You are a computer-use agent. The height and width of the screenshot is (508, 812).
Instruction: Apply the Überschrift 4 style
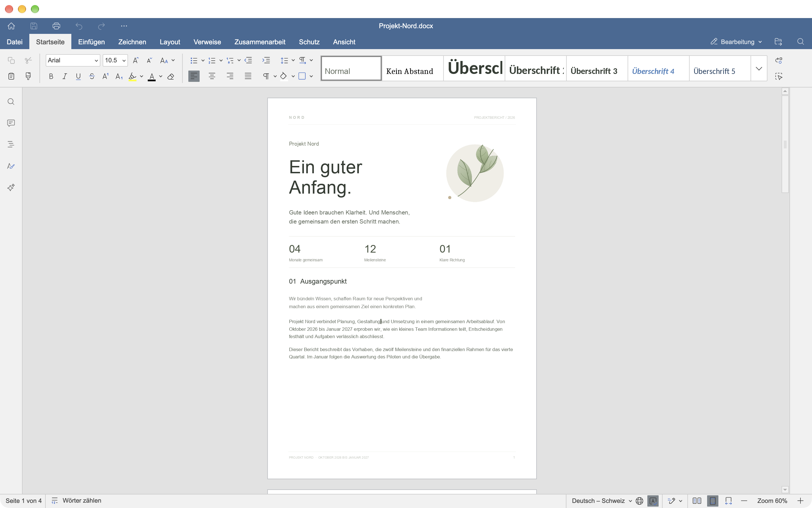click(658, 69)
